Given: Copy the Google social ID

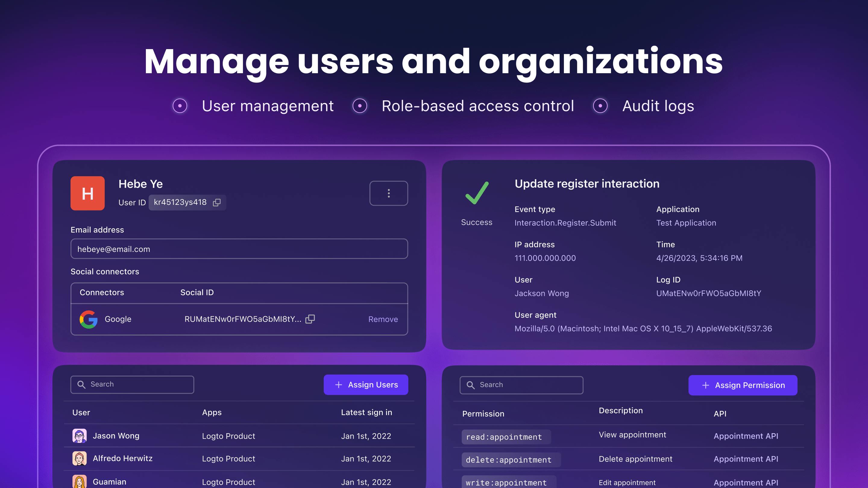Looking at the screenshot, I should (x=310, y=319).
